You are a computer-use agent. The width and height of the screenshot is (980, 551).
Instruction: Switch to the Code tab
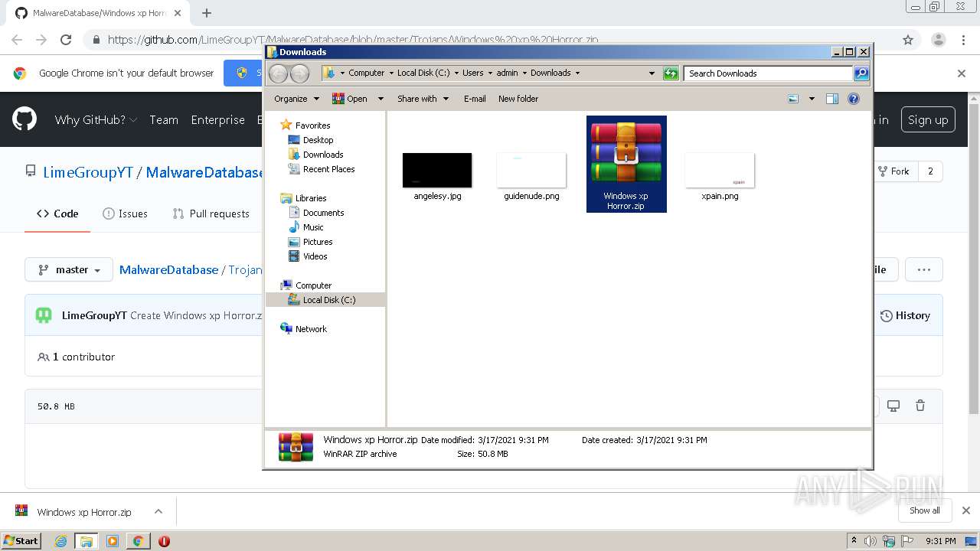57,214
